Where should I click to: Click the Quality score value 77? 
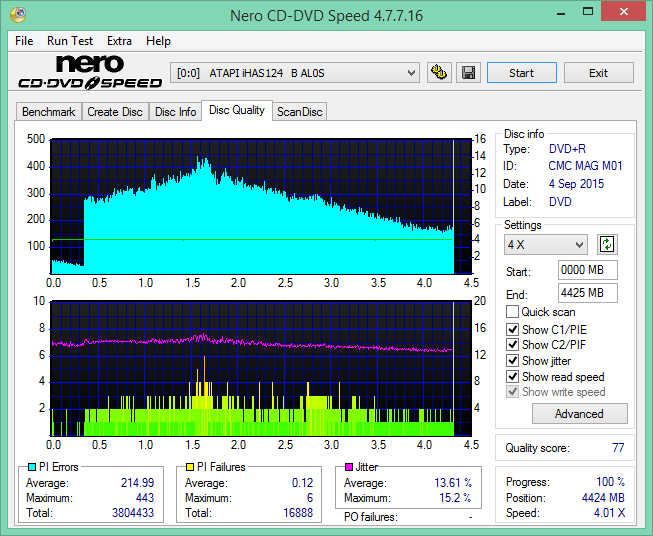618,448
